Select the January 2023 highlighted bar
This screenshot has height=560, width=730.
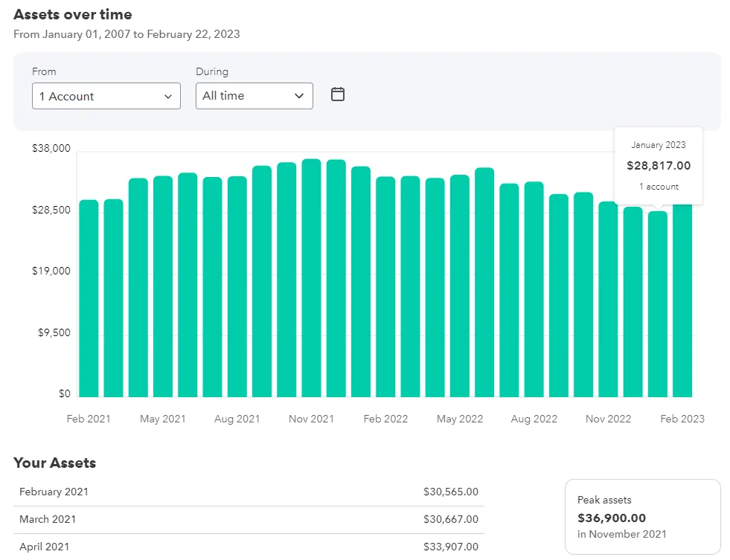[658, 304]
